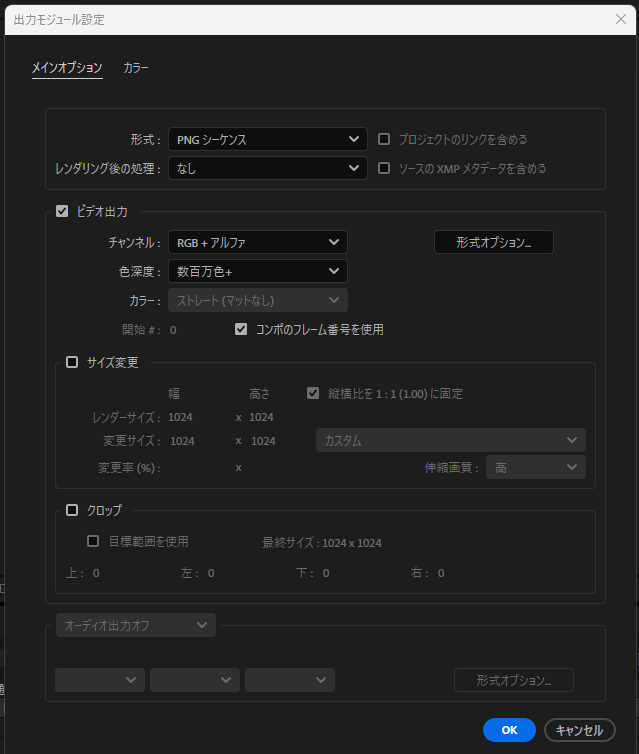Image resolution: width=639 pixels, height=754 pixels.
Task: Open the チャンネル RGB + アルファ dropdown
Action: click(257, 242)
